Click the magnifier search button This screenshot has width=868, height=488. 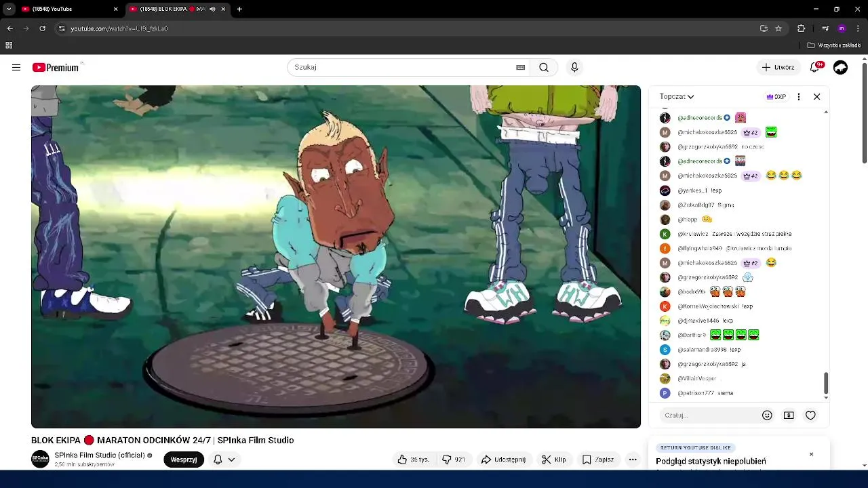tap(544, 67)
